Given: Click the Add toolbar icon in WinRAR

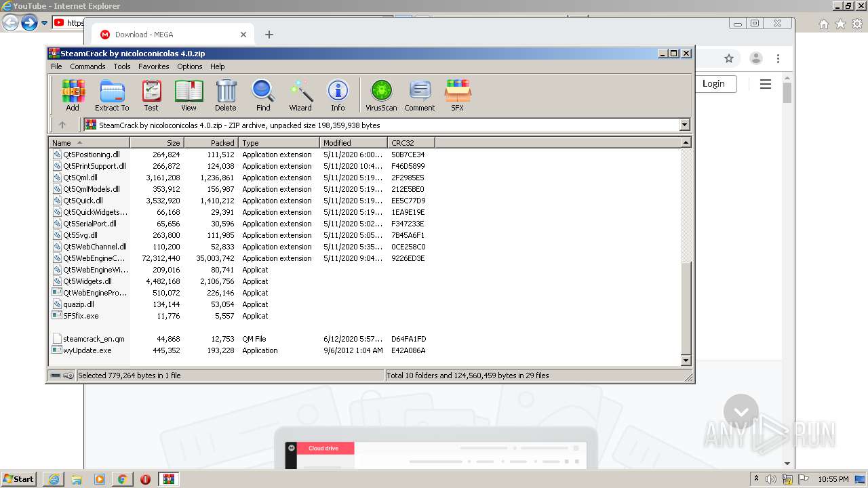Looking at the screenshot, I should [73, 96].
